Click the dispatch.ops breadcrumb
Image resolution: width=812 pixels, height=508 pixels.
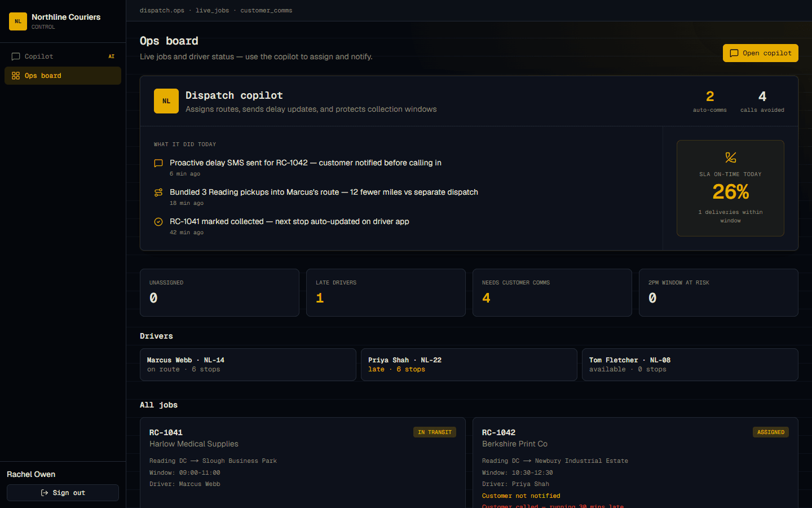coord(162,11)
